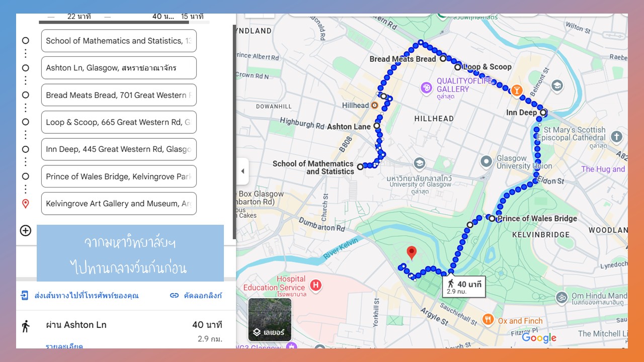Click the Ashton Lane waypoint circle on map
Screen dimensions: 644x362
(376, 126)
